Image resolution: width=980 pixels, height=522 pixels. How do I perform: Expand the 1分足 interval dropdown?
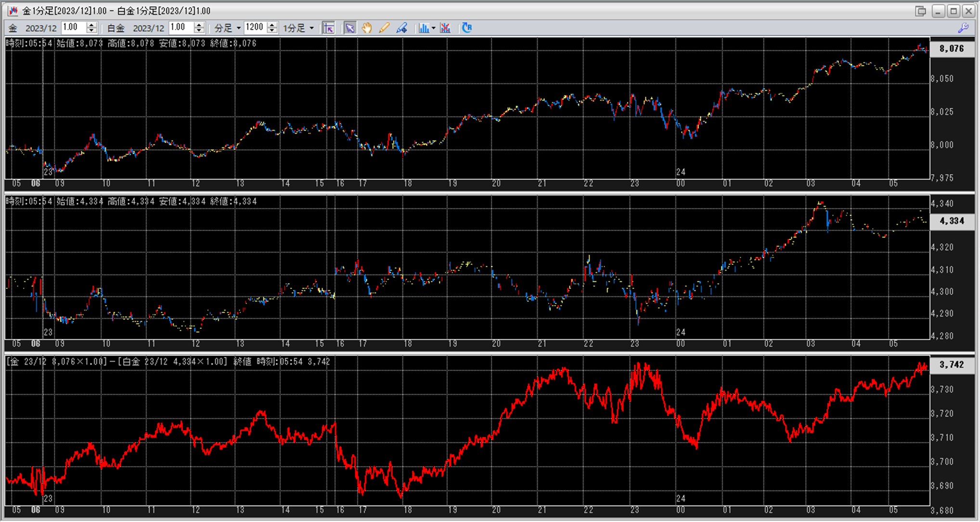(x=311, y=28)
